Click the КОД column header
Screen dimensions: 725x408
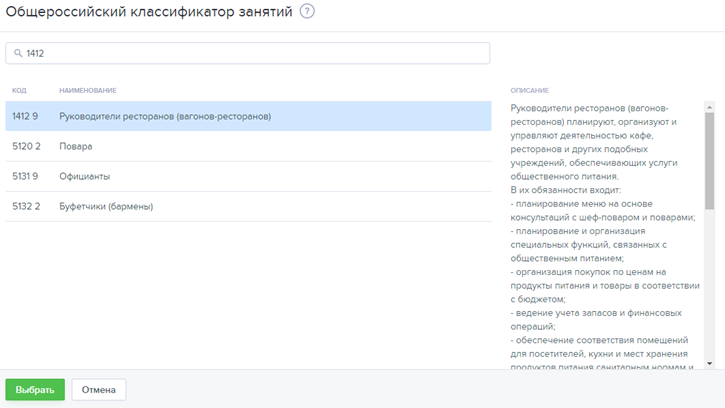tap(19, 91)
